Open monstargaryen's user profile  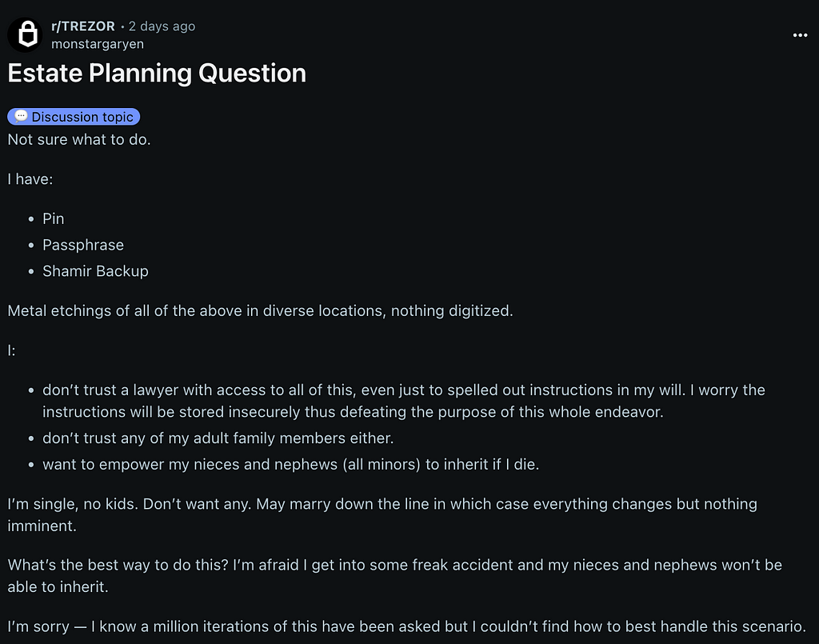click(98, 44)
